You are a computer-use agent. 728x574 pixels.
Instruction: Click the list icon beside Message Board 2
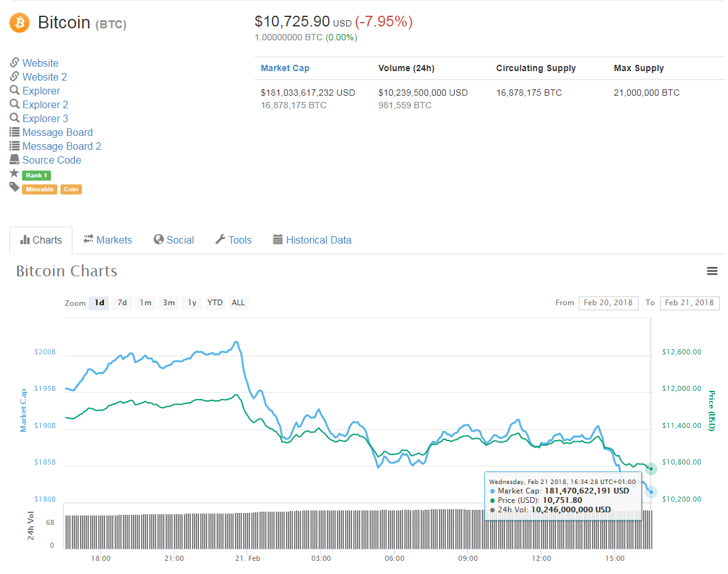click(x=14, y=146)
